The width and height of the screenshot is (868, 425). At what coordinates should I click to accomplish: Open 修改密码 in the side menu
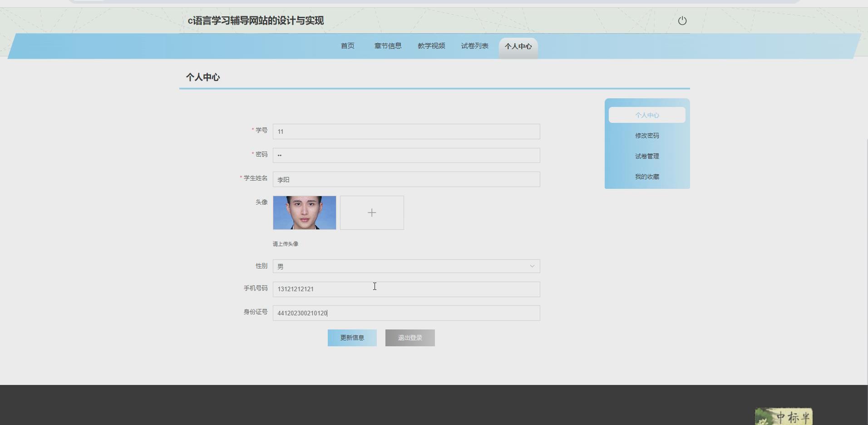647,136
